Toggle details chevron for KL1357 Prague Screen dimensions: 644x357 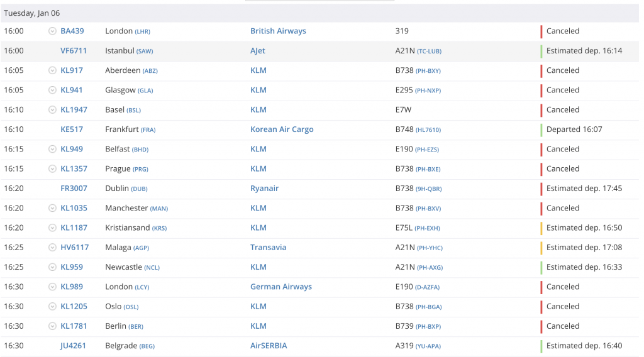[x=52, y=169]
